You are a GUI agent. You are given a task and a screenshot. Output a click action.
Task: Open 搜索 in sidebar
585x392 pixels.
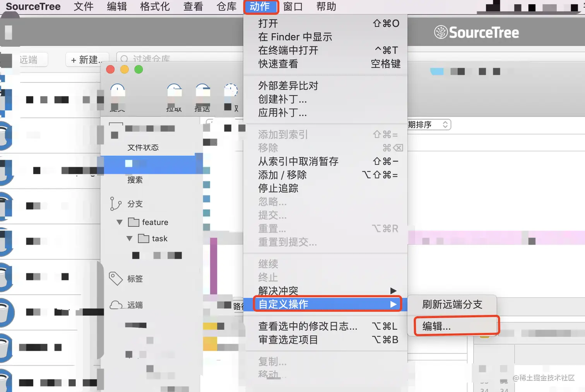(x=135, y=180)
